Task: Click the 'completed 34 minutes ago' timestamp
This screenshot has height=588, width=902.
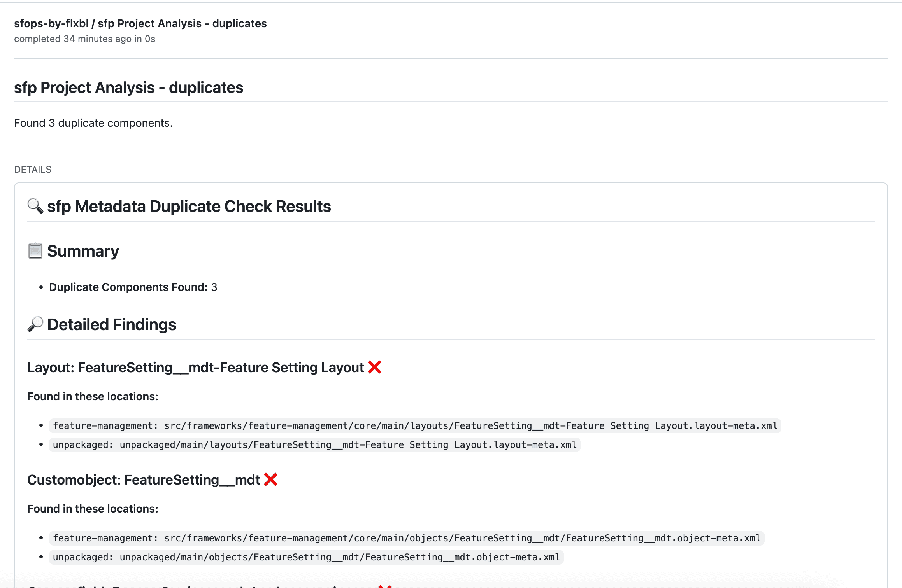Action: 84,39
